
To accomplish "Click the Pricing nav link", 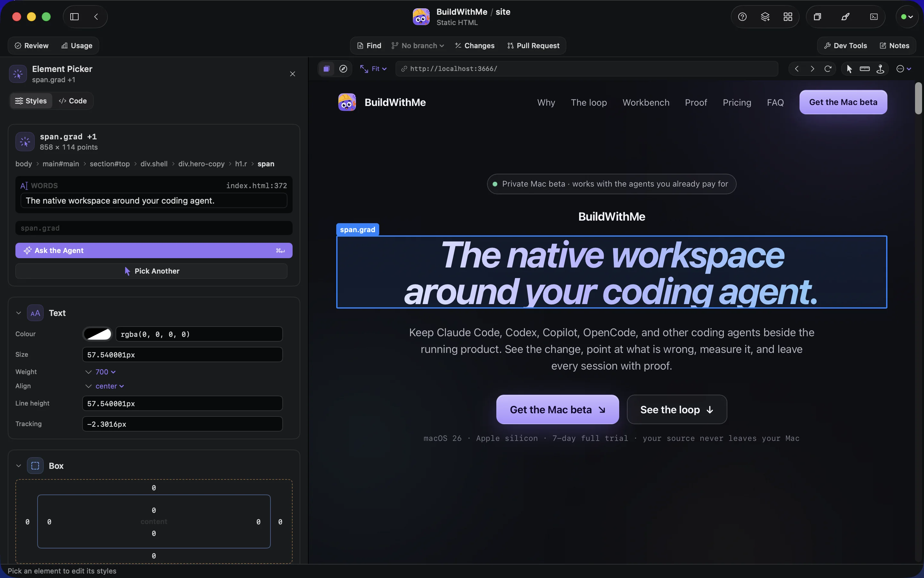I will tap(737, 102).
